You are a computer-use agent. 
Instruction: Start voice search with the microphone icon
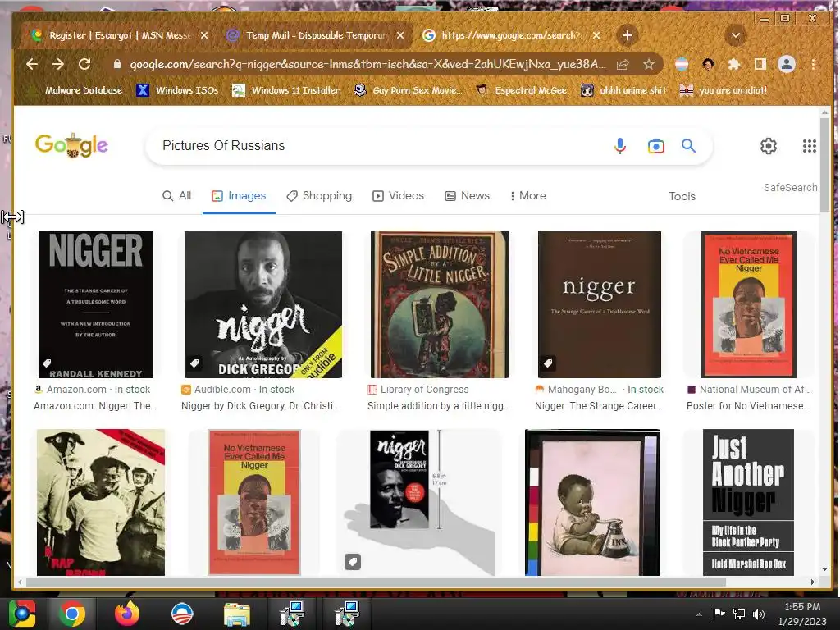(620, 146)
